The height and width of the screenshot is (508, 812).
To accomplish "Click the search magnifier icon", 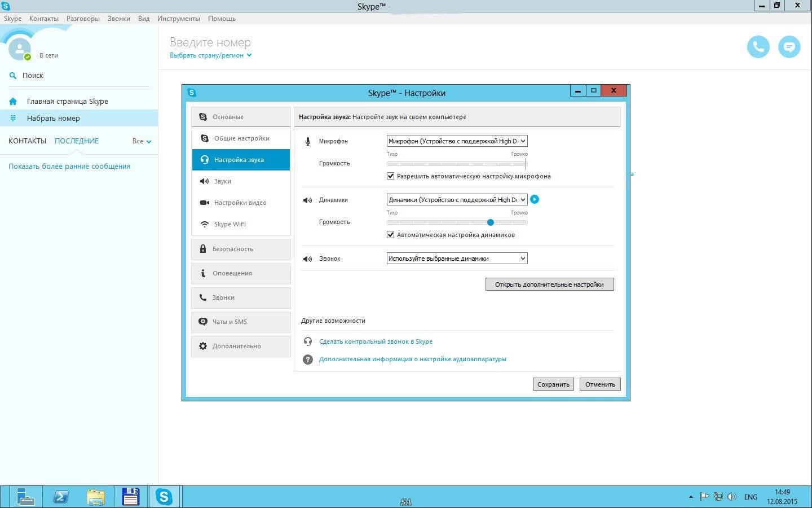I will [13, 75].
